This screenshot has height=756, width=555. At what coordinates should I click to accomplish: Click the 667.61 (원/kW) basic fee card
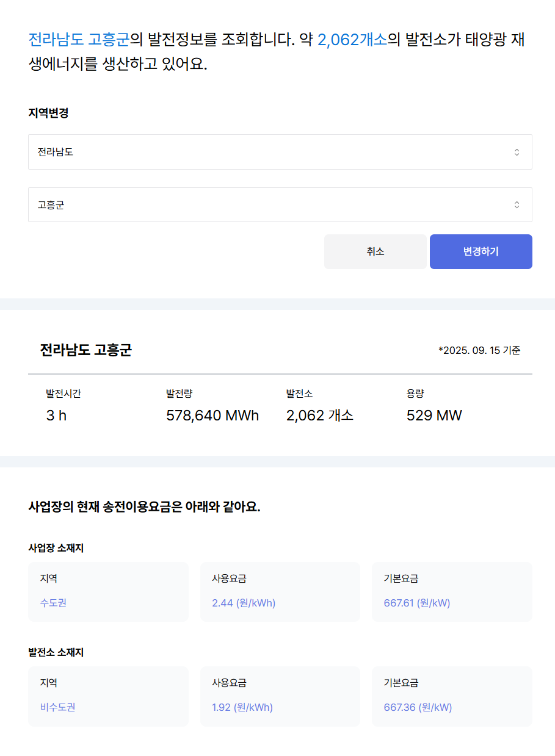[452, 592]
